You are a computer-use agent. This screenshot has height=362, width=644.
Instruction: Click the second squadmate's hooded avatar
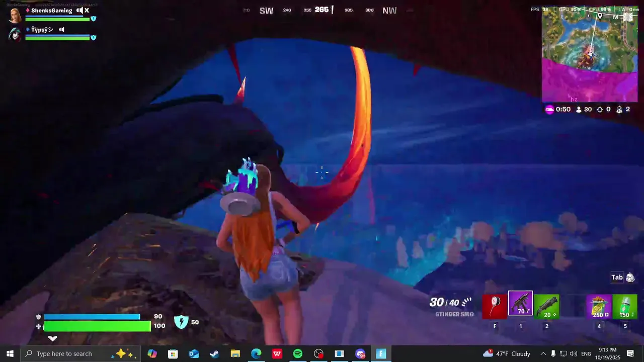pos(15,34)
